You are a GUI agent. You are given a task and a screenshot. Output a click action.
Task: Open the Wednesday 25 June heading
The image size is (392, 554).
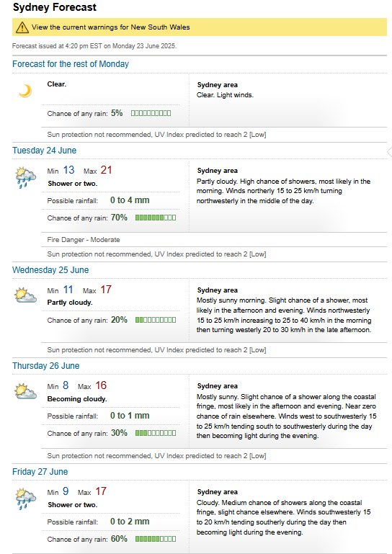pos(50,270)
